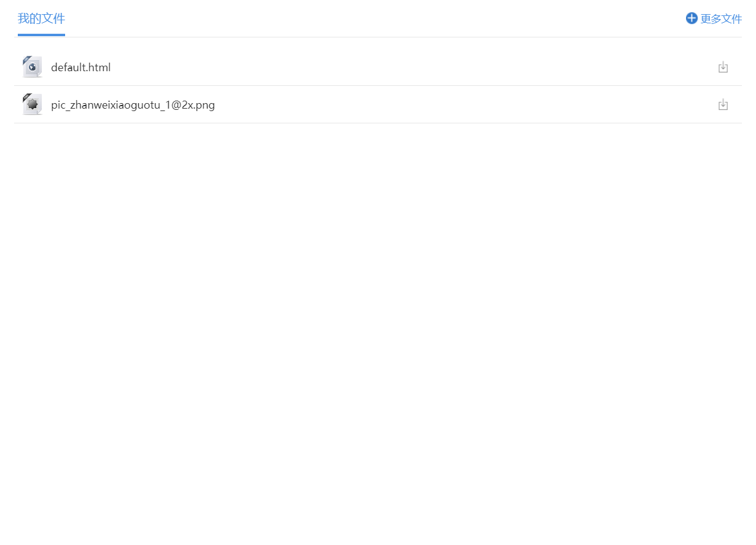
Task: Open the default.html file name
Action: click(80, 68)
